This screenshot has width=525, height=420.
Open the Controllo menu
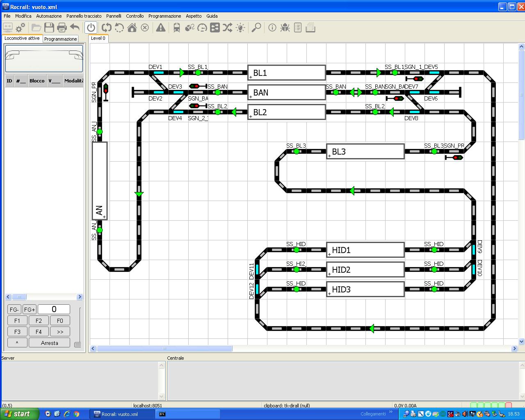[x=135, y=16]
